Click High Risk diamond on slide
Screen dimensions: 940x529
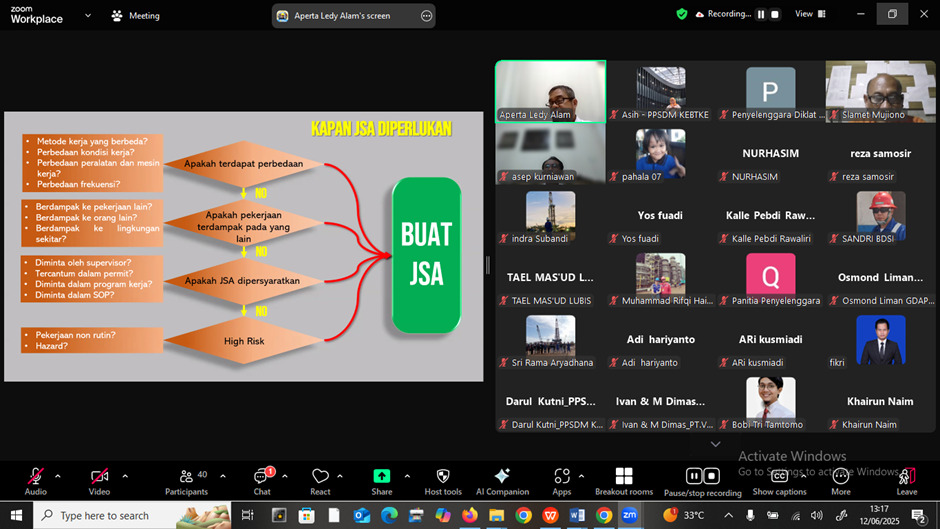coord(243,341)
